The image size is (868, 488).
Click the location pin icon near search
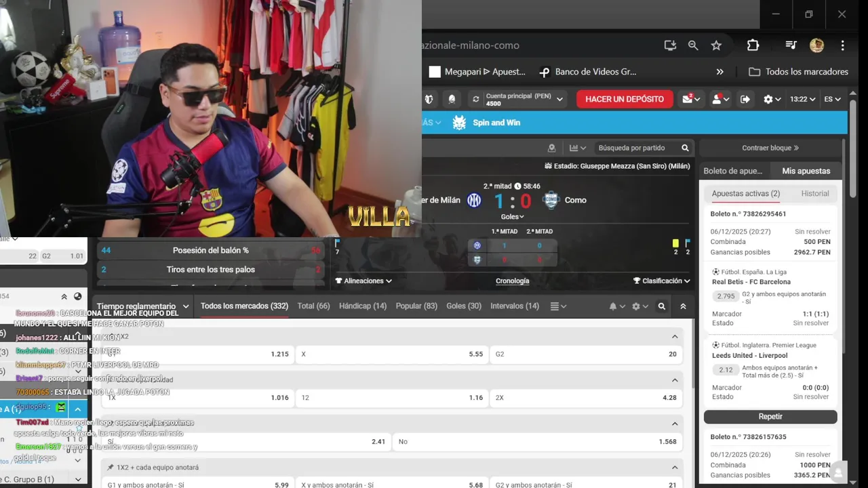click(x=551, y=148)
